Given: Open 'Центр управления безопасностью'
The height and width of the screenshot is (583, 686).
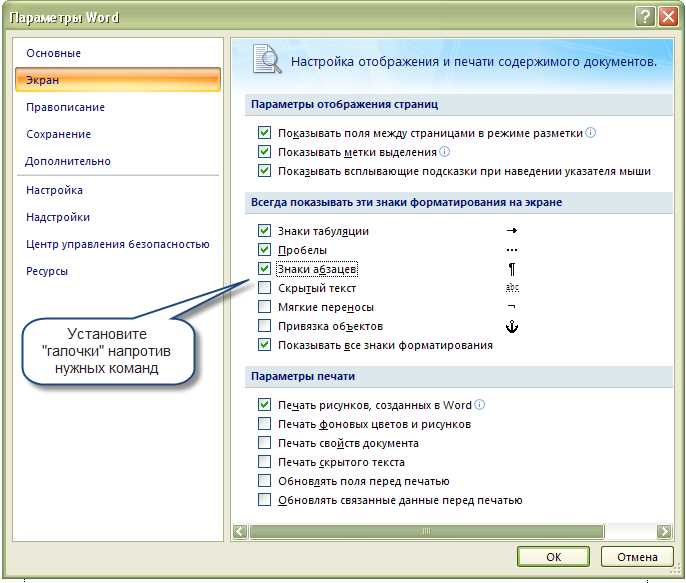Looking at the screenshot, I should (118, 244).
